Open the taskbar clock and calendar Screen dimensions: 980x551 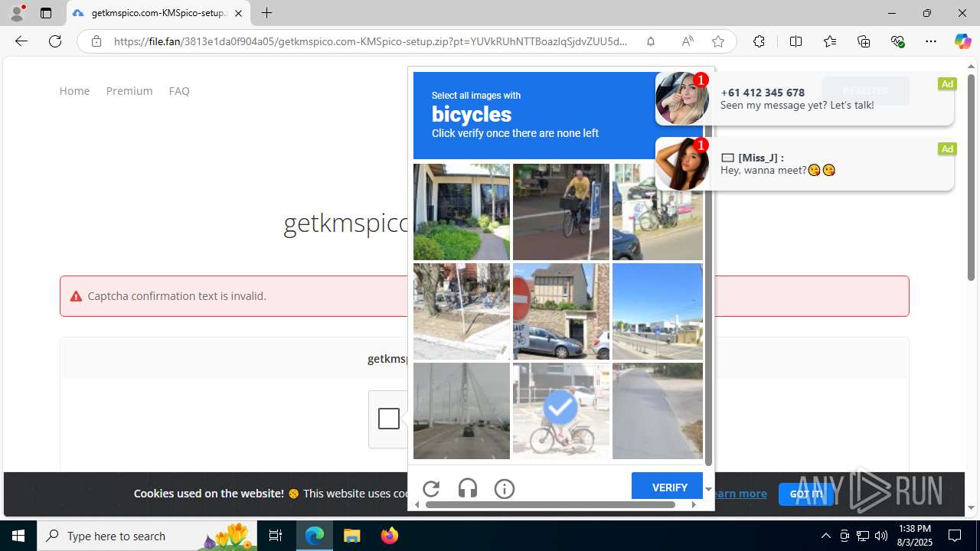coord(915,536)
